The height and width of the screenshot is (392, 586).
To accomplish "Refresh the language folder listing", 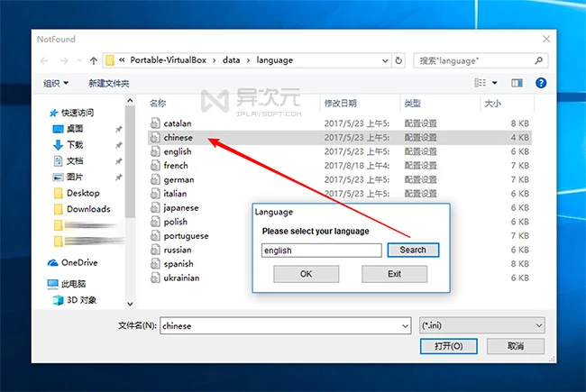I will pyautogui.click(x=398, y=60).
